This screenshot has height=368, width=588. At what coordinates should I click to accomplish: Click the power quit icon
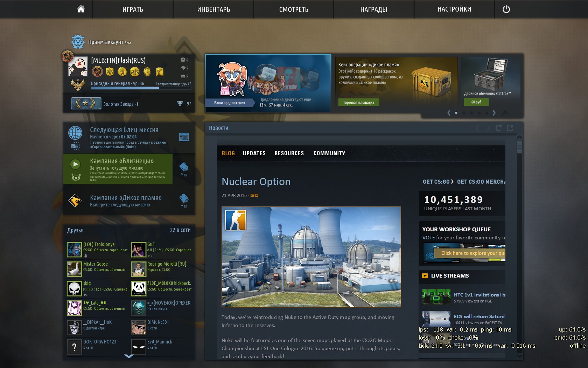[506, 9]
